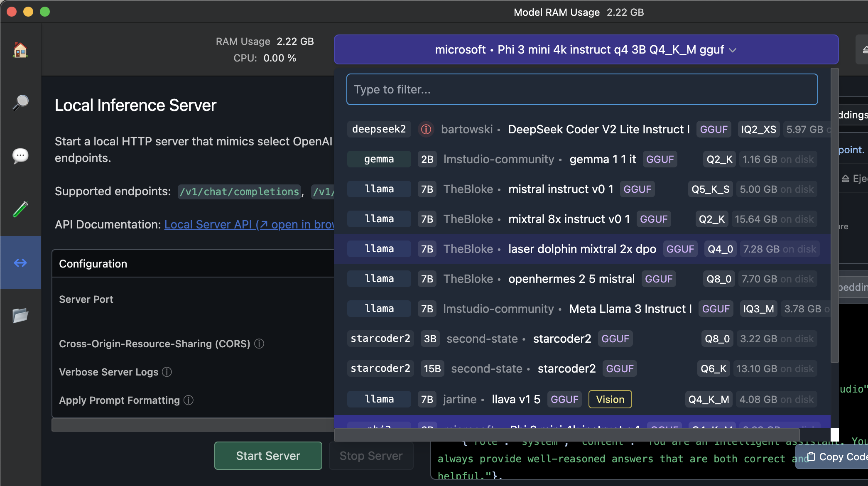Open the Playground pen sidebar icon
The height and width of the screenshot is (486, 868).
point(20,209)
